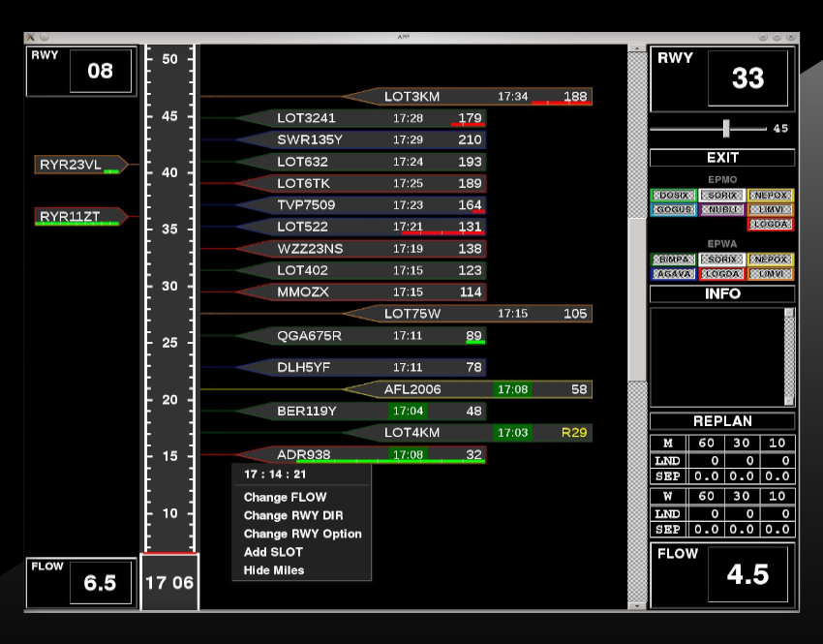823x644 pixels.
Task: Click the FLOW 6.5 value box
Action: (100, 582)
